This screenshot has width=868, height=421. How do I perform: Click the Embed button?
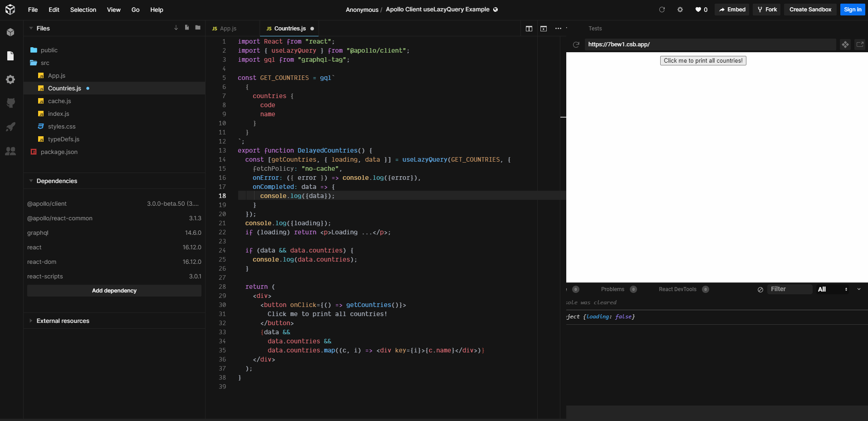click(732, 10)
